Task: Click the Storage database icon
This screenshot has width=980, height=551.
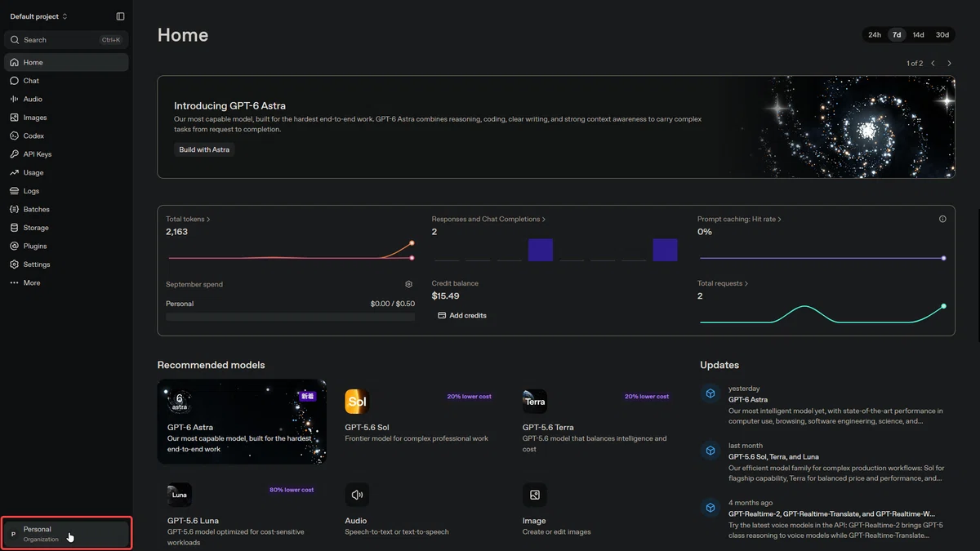Action: 14,228
